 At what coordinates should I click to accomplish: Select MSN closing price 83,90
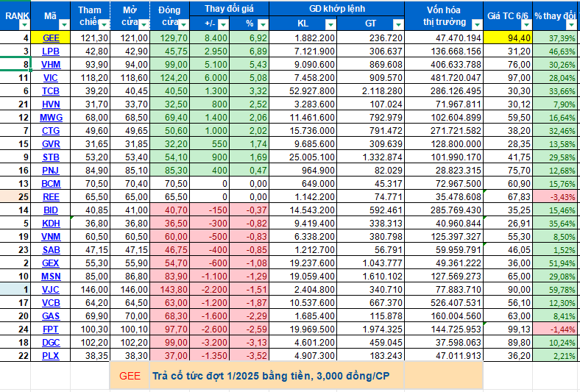click(x=170, y=277)
